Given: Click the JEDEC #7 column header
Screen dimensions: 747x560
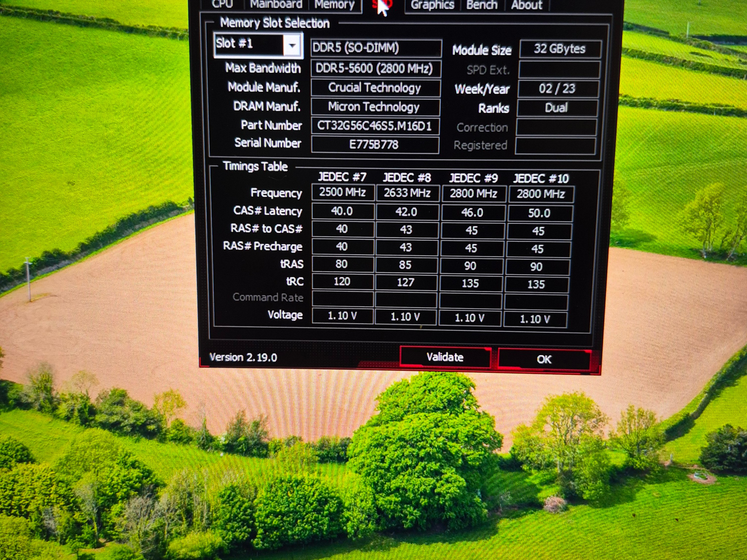Looking at the screenshot, I should pos(342,177).
